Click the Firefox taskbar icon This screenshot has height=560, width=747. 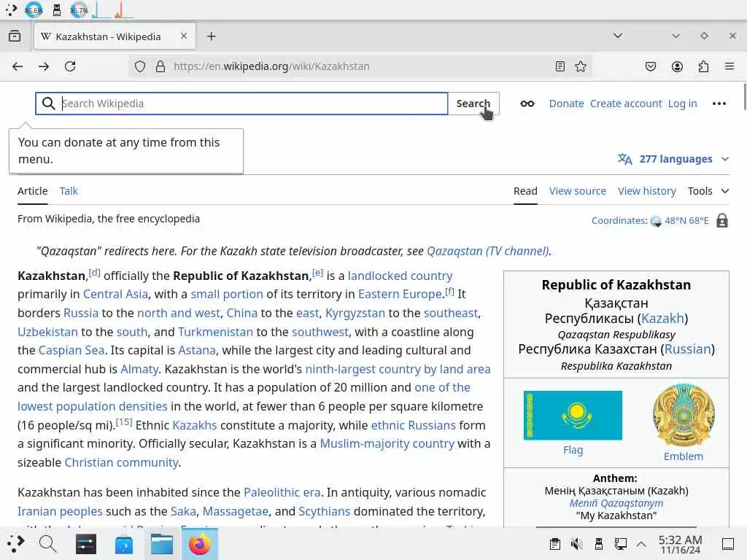point(200,544)
